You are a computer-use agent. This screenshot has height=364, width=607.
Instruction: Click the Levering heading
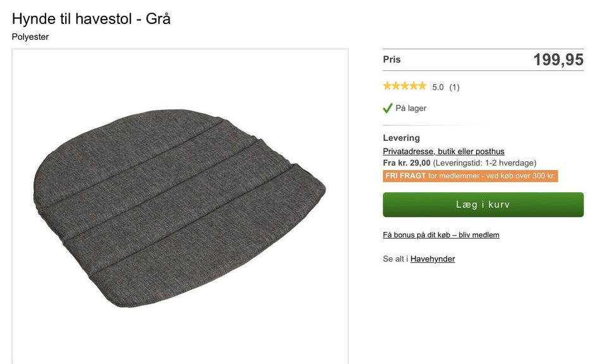click(402, 138)
